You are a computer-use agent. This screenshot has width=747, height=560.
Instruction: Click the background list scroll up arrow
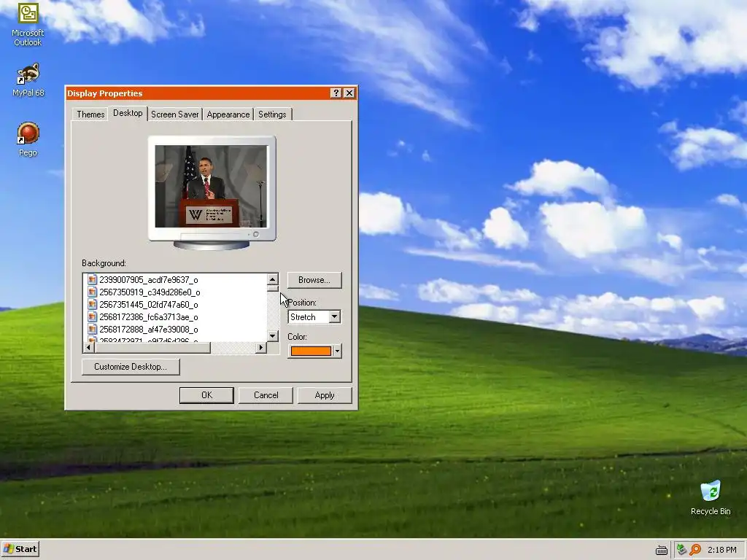click(x=273, y=279)
